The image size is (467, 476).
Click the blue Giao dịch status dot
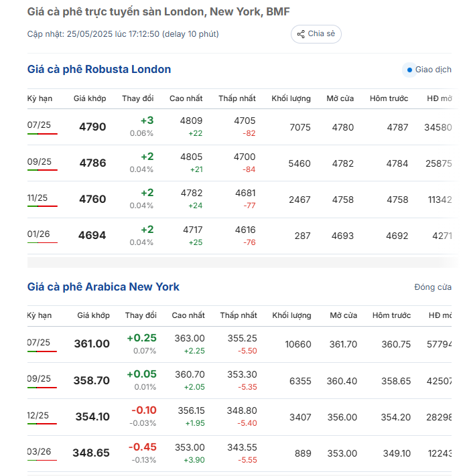point(409,70)
